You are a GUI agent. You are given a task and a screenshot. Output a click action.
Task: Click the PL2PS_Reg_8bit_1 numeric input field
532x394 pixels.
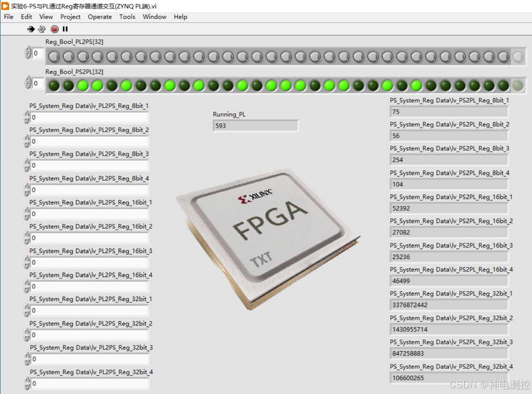(90, 118)
